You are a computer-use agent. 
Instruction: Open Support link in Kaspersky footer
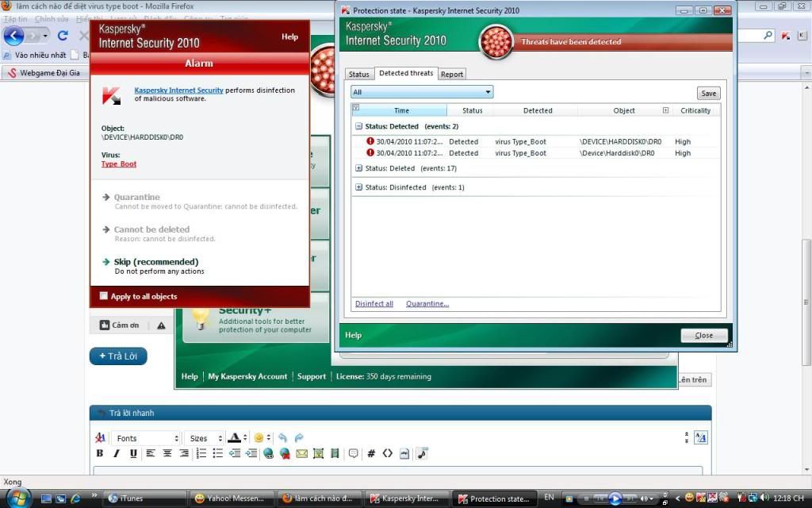click(x=312, y=376)
